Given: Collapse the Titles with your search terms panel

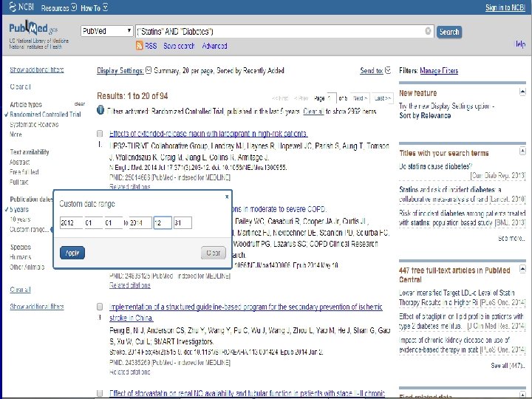Looking at the screenshot, I should pos(522,151).
